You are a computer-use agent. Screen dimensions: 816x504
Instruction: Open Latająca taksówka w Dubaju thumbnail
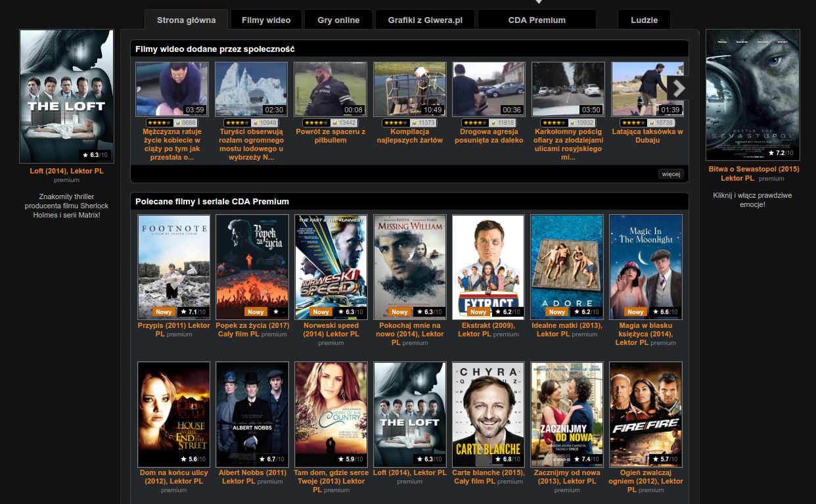648,89
